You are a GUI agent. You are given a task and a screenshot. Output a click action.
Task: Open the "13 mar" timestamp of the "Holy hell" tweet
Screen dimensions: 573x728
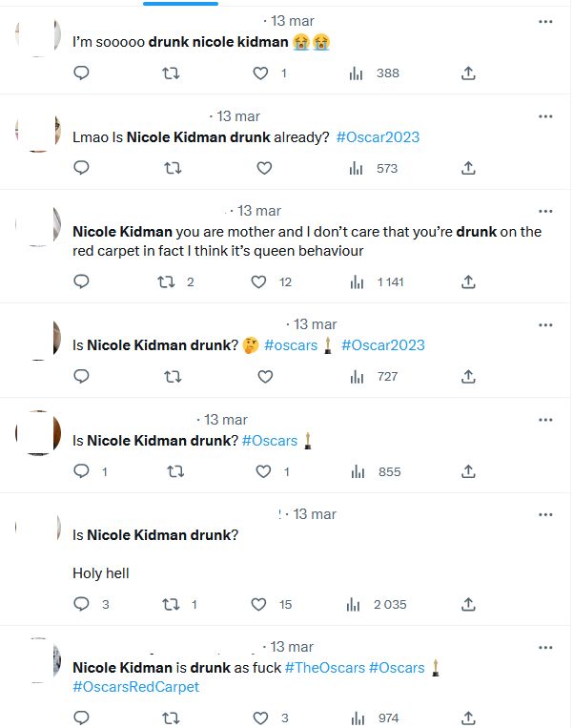click(x=314, y=514)
